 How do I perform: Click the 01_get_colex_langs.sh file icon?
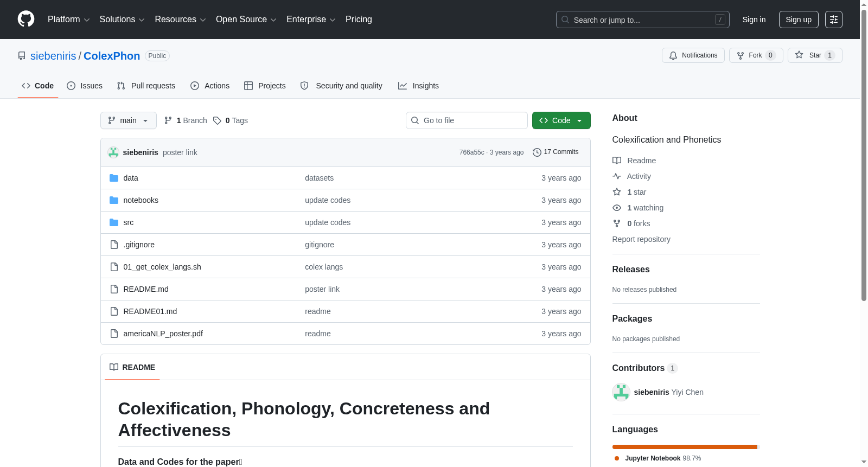tap(114, 267)
